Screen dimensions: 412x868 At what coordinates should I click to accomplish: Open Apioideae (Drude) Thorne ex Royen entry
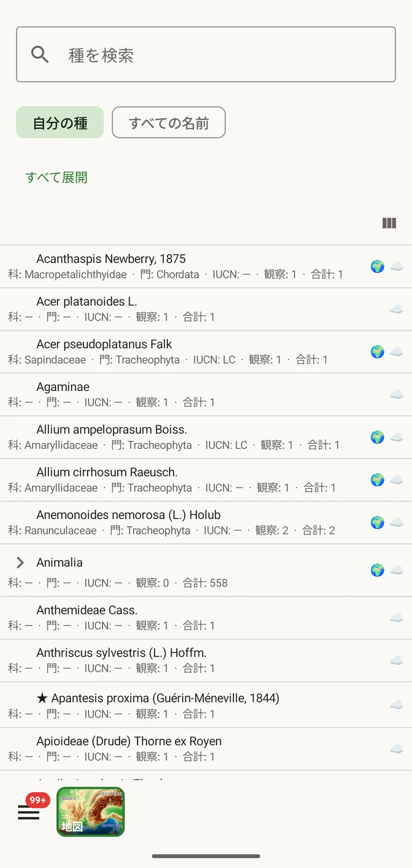pyautogui.click(x=206, y=749)
